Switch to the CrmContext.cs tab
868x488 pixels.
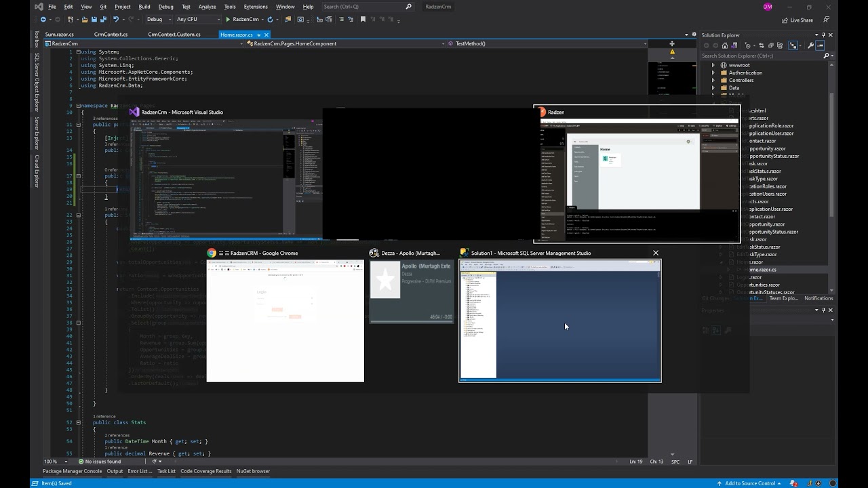click(x=111, y=35)
